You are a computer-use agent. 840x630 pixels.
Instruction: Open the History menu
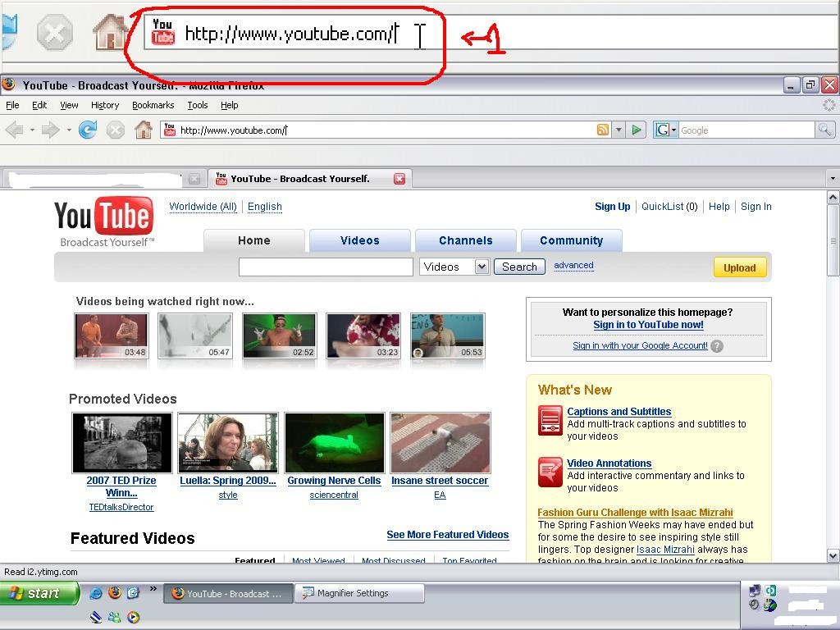(x=105, y=105)
